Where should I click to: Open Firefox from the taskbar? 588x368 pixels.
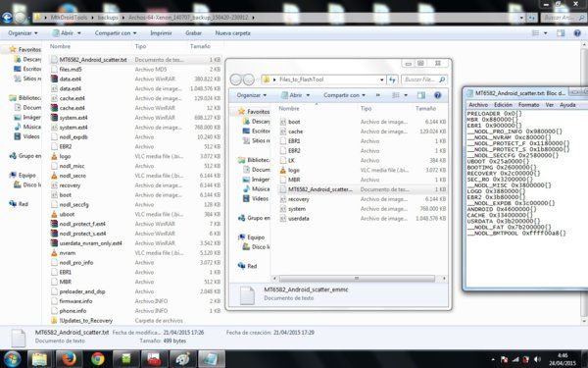(69, 359)
